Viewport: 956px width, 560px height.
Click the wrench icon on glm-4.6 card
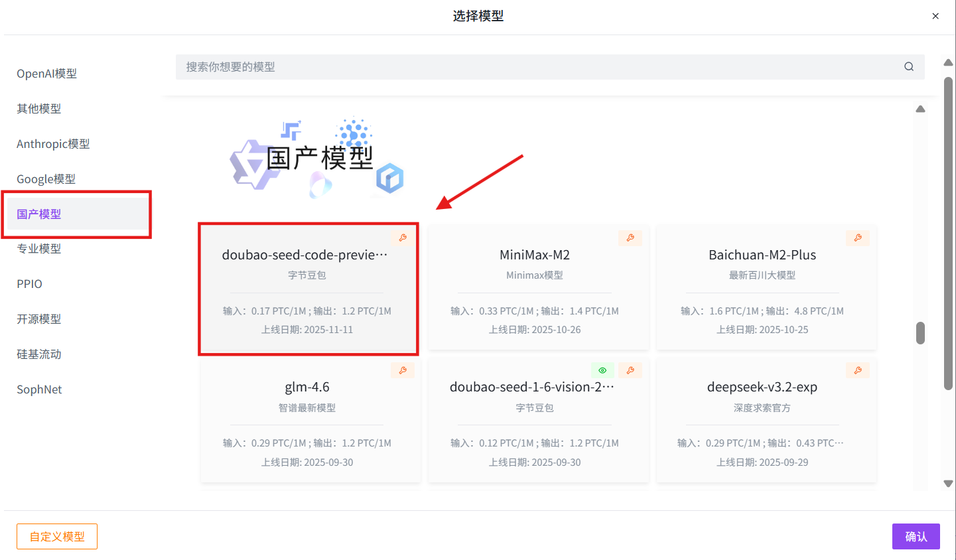pos(403,370)
